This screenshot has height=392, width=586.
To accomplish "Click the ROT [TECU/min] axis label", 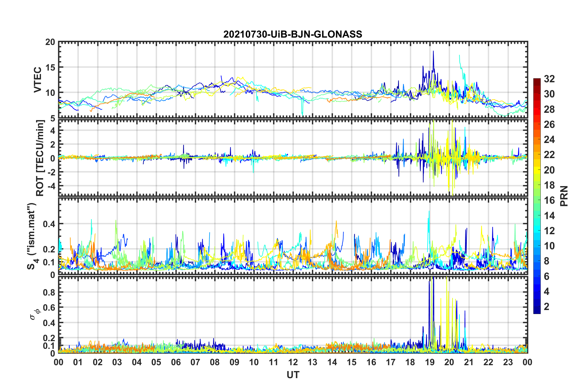I will (x=40, y=158).
